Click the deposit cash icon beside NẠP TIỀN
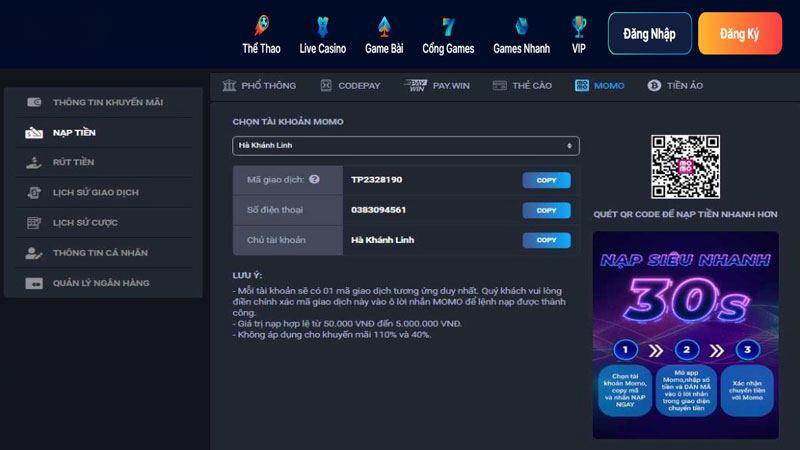 coord(34,133)
